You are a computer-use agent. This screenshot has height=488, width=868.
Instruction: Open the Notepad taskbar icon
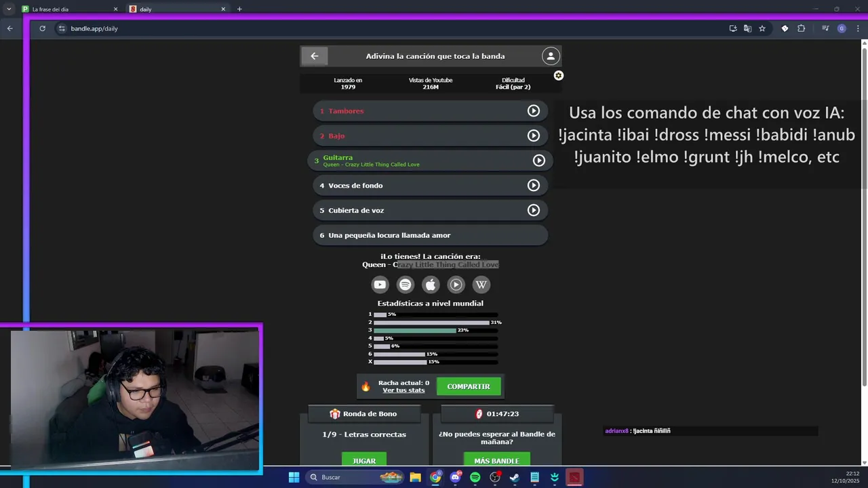tap(535, 477)
